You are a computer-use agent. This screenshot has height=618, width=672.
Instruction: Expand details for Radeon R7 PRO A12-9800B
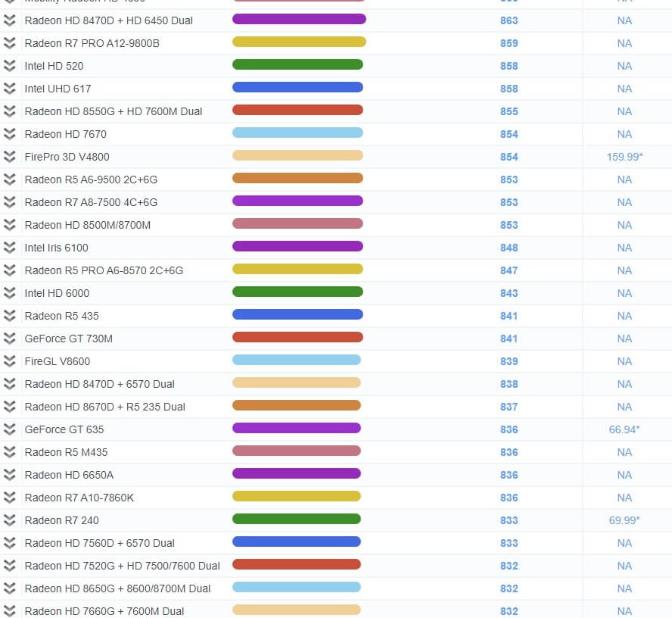(x=9, y=43)
